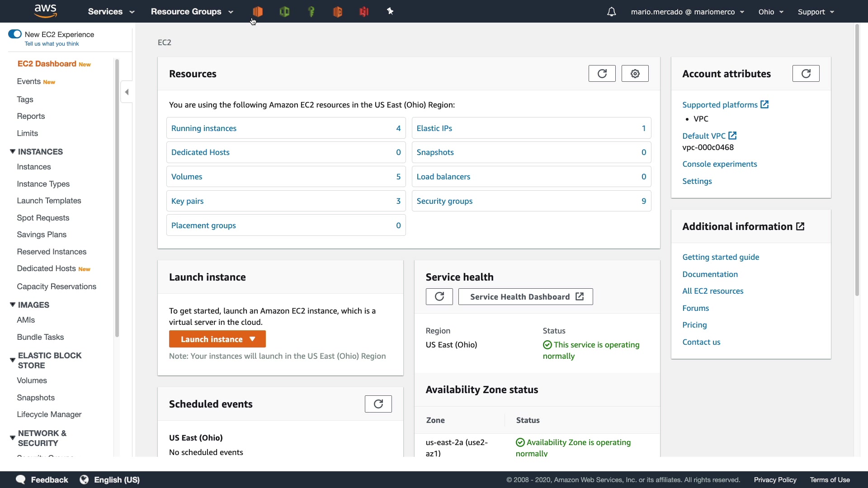Open the Running instances link
The height and width of the screenshot is (488, 868).
(203, 128)
